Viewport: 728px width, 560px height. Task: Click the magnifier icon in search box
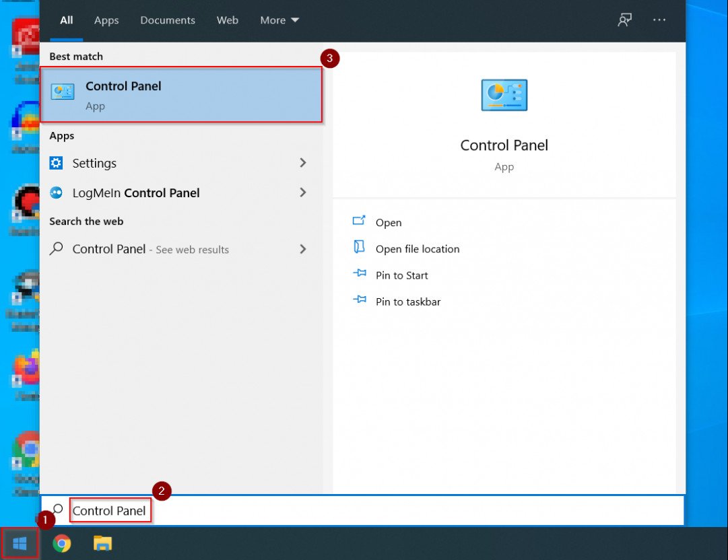57,510
